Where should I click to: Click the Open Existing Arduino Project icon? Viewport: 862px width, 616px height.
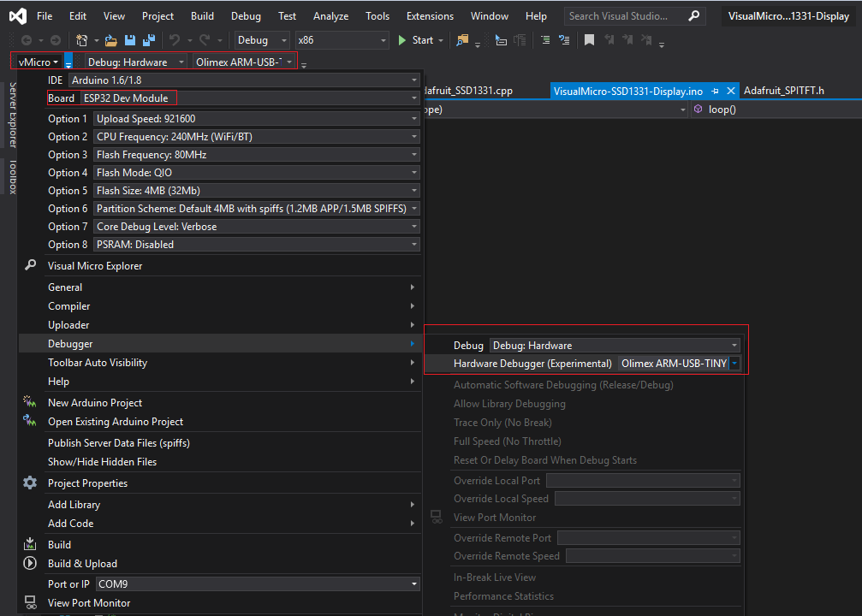30,421
